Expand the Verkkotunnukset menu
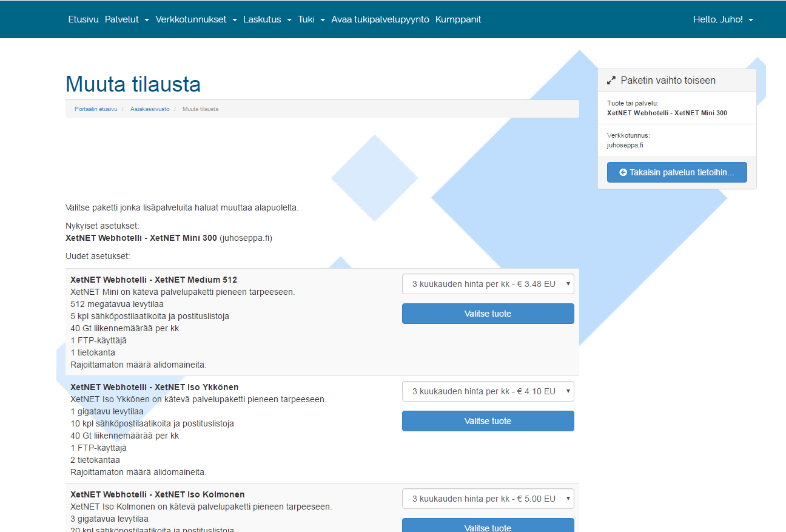This screenshot has width=786, height=532. pyautogui.click(x=196, y=19)
